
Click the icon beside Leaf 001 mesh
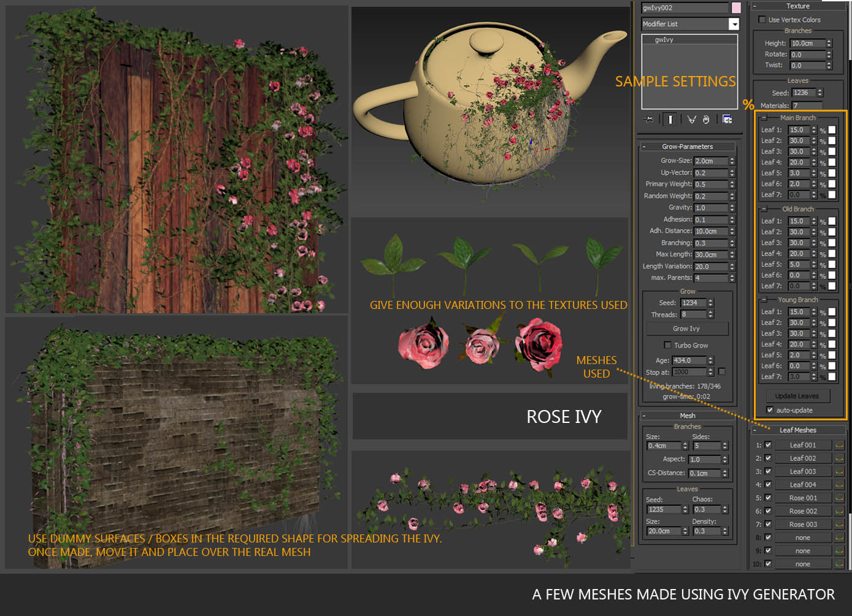click(839, 446)
